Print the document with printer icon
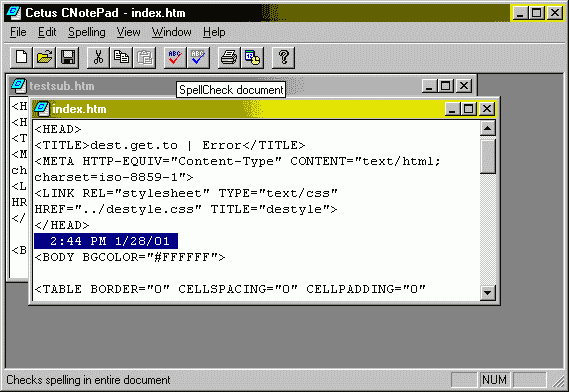The width and height of the screenshot is (569, 392). click(x=229, y=57)
